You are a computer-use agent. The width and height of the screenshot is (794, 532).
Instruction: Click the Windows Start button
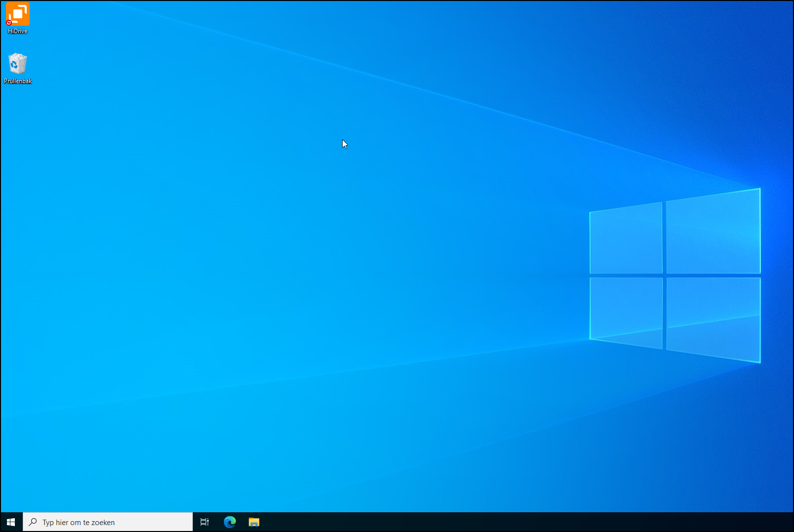10,522
